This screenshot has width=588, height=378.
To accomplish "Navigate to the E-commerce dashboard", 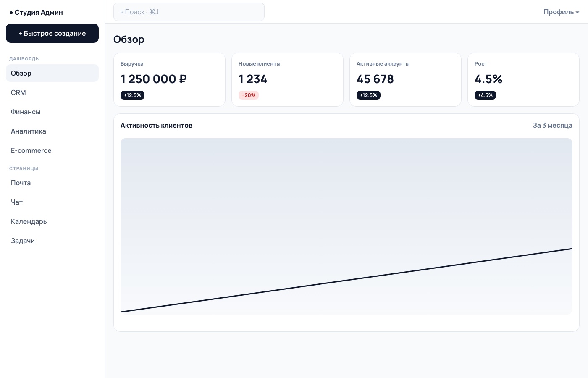I will pyautogui.click(x=52, y=150).
